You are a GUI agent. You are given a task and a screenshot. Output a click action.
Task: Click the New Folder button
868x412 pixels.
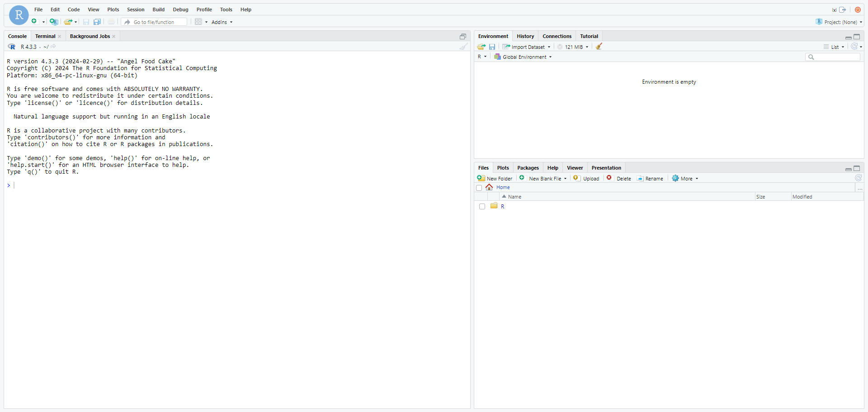pyautogui.click(x=495, y=178)
